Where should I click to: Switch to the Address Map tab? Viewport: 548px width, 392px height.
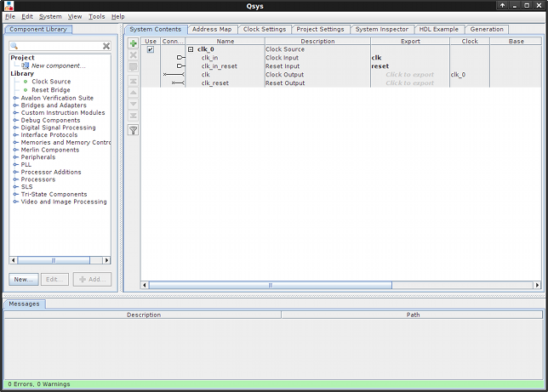(211, 29)
